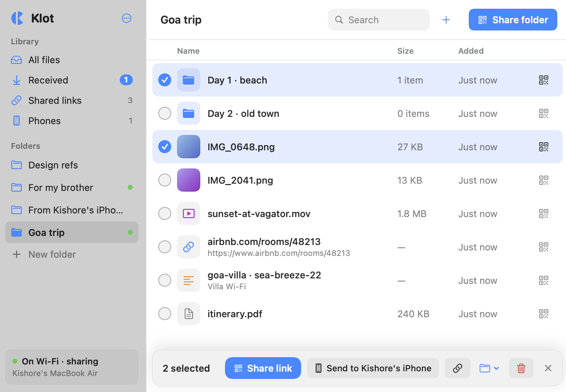The image size is (566, 392).
Task: Open the Design refs folder
Action: (x=72, y=165)
